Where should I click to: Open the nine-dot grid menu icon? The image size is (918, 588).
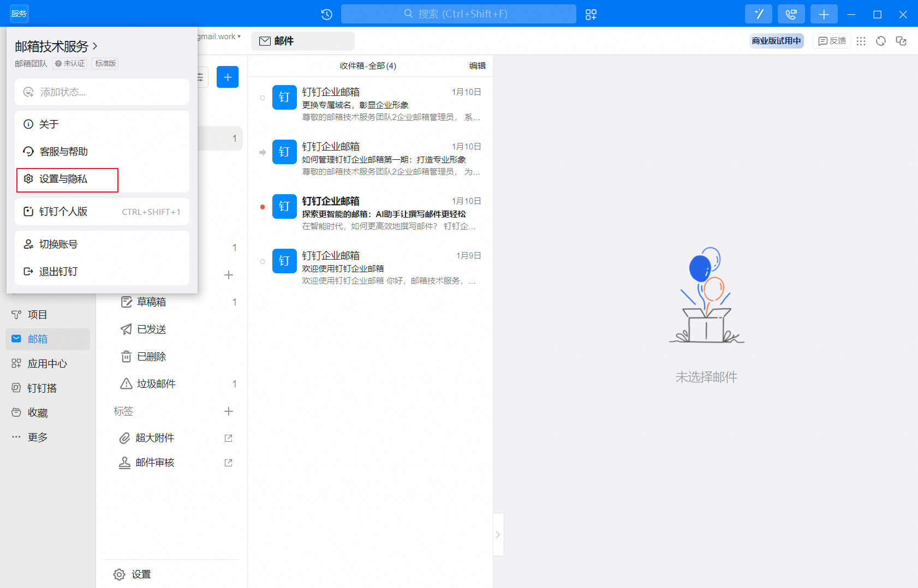point(861,41)
